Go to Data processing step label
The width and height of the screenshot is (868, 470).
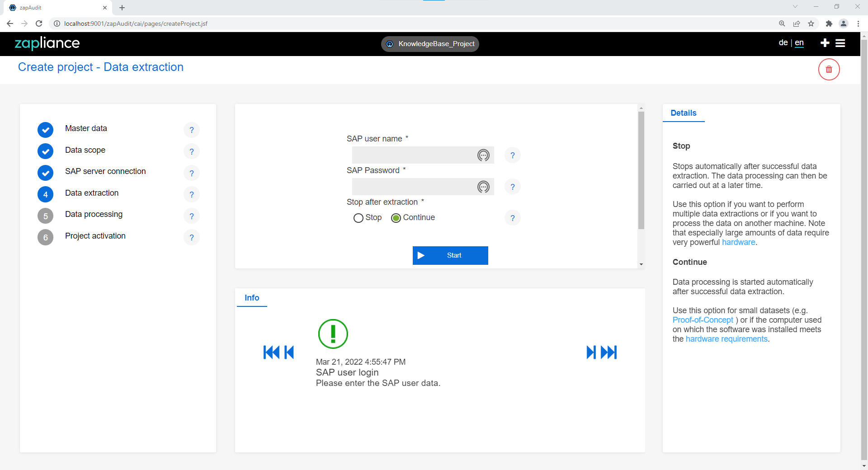94,214
